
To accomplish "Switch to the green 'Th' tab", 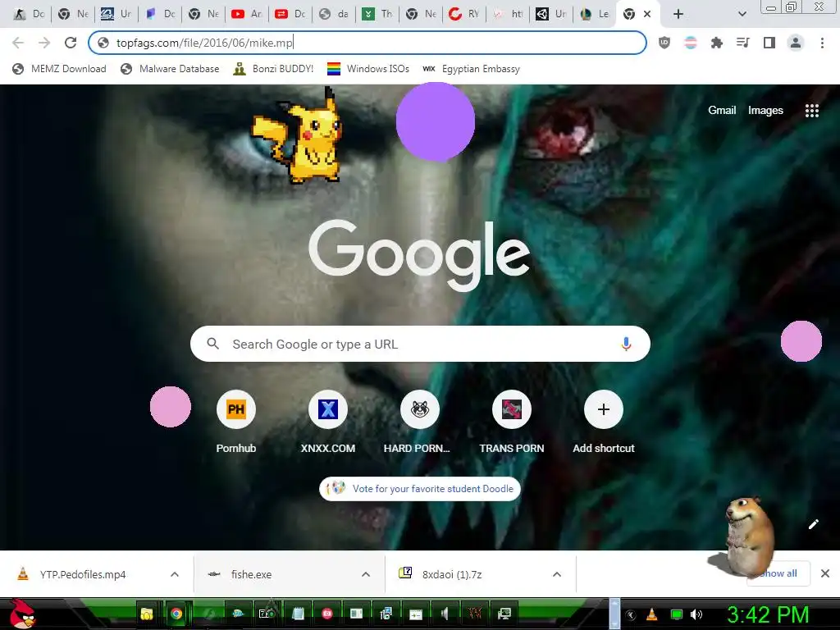I will point(377,14).
